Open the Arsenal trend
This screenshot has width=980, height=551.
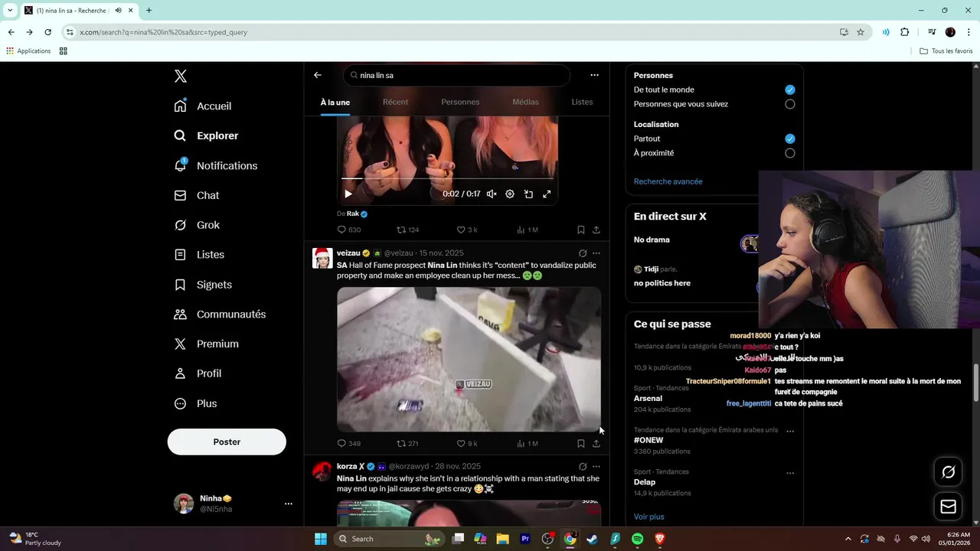648,398
